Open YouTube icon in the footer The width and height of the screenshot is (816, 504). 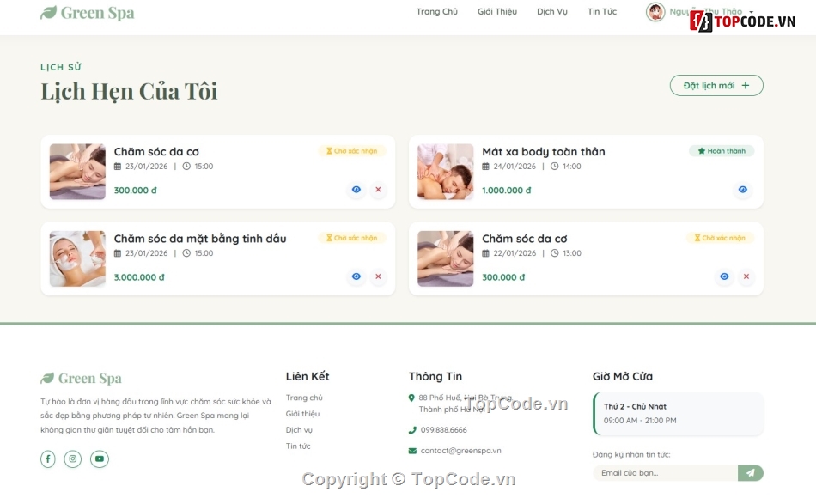pyautogui.click(x=100, y=458)
